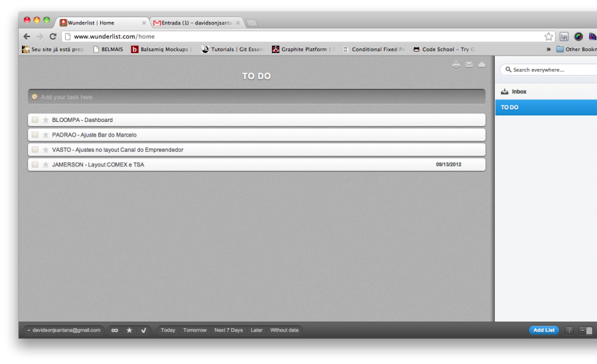Check off PADRAO - Ajuste Bar do Marcelo

(35, 135)
